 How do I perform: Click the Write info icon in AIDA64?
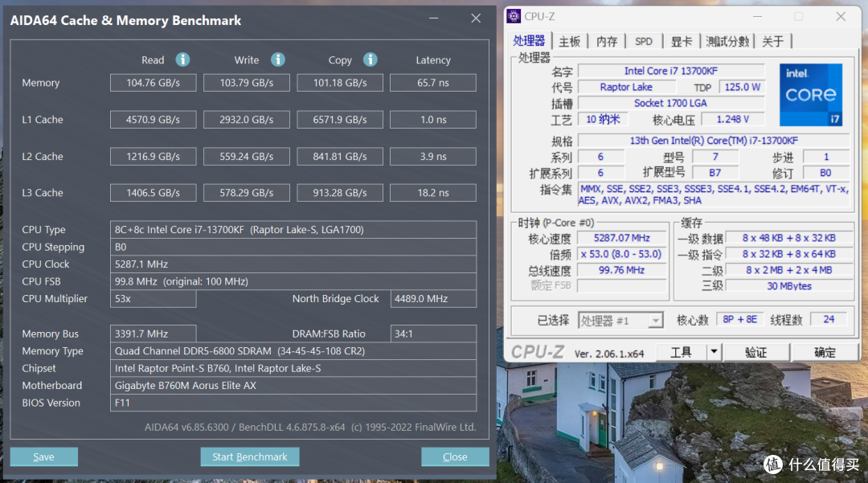[x=278, y=59]
